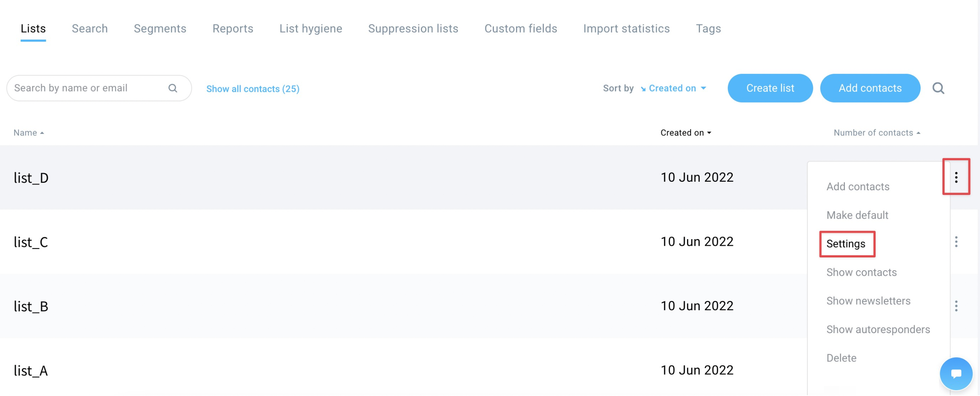Switch to the Search tab
This screenshot has width=980, height=396.
[90, 28]
